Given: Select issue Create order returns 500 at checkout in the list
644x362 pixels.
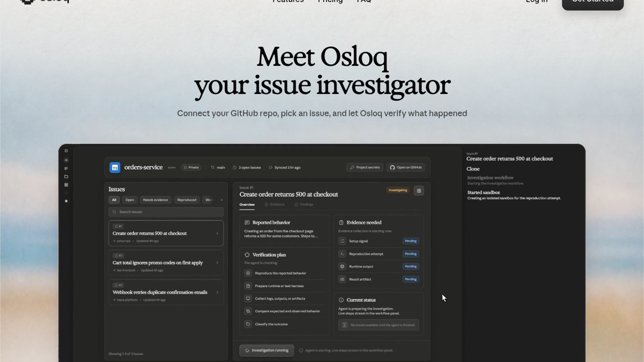Looking at the screenshot, I should click(166, 233).
